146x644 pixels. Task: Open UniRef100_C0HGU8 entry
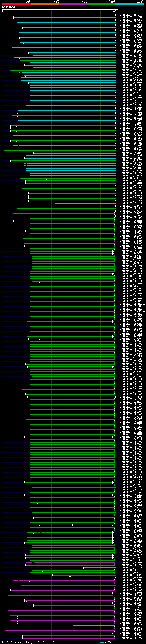131,65
